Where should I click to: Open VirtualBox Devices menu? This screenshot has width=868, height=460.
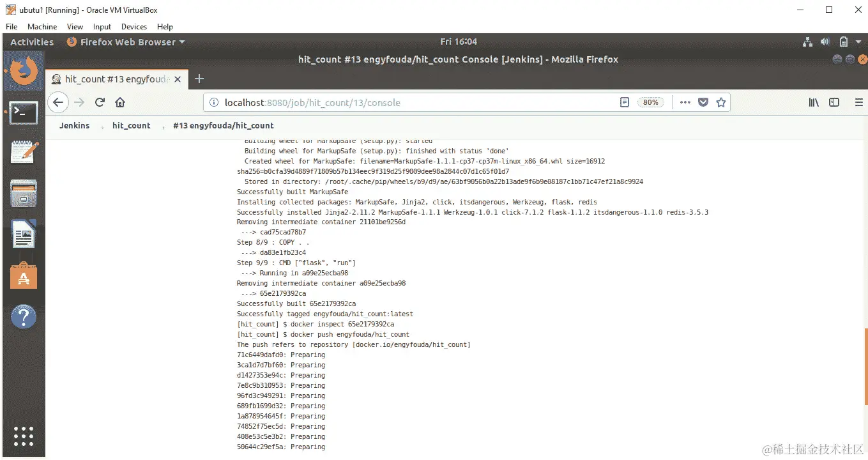coord(134,27)
